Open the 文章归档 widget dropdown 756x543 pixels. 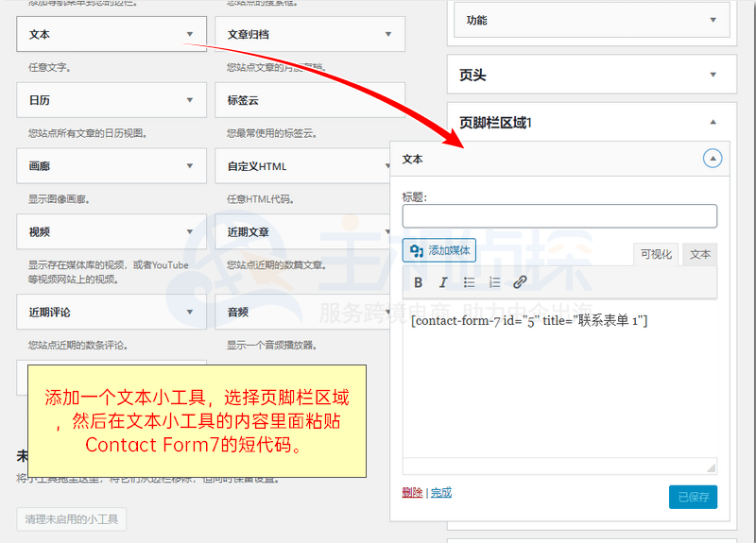[387, 34]
